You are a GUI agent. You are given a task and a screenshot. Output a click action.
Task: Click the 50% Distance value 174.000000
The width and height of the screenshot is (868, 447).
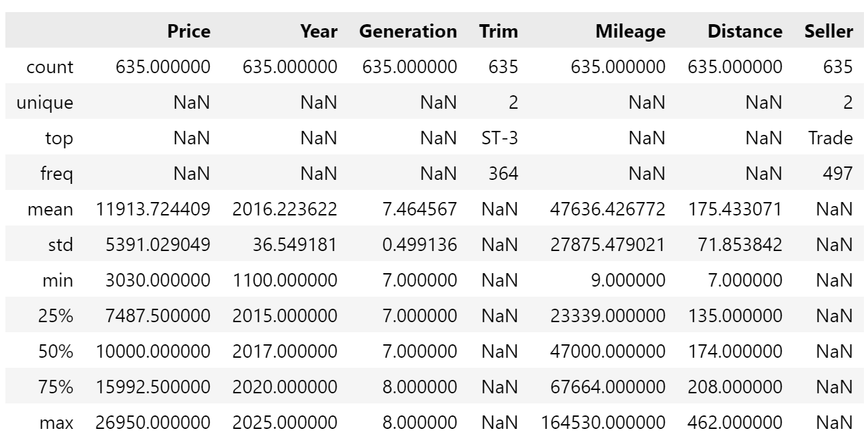coord(736,352)
